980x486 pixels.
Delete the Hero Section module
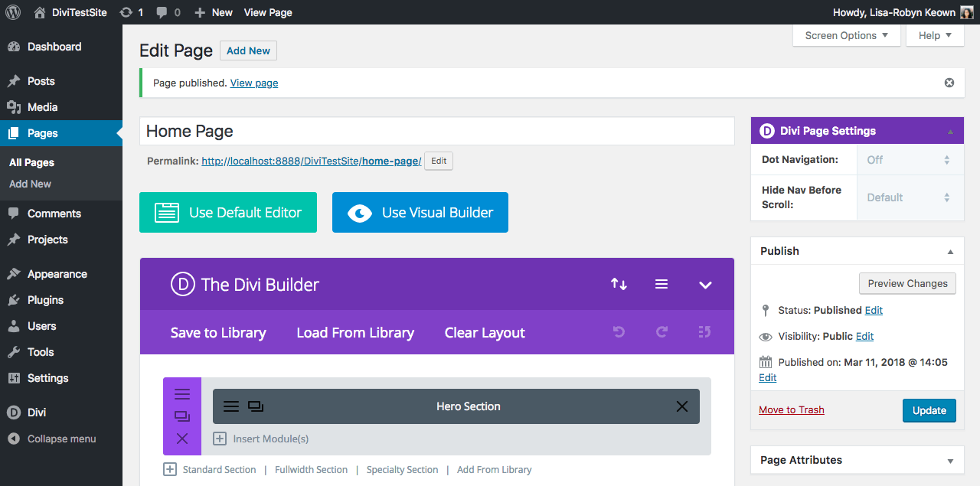tap(682, 406)
